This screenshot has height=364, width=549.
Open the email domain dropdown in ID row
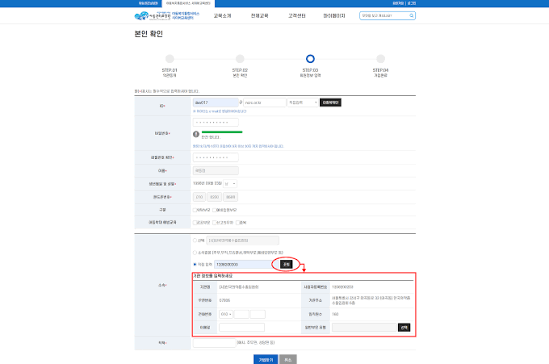(x=303, y=103)
